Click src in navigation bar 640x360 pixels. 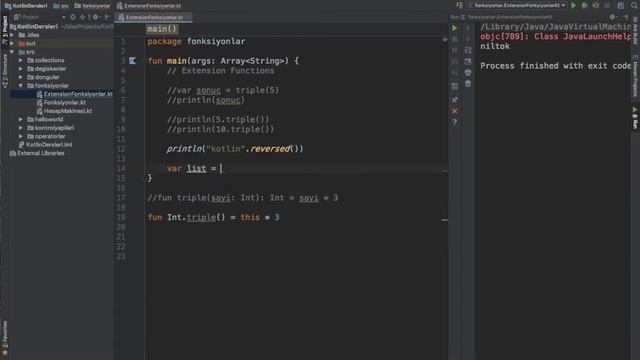click(x=61, y=6)
